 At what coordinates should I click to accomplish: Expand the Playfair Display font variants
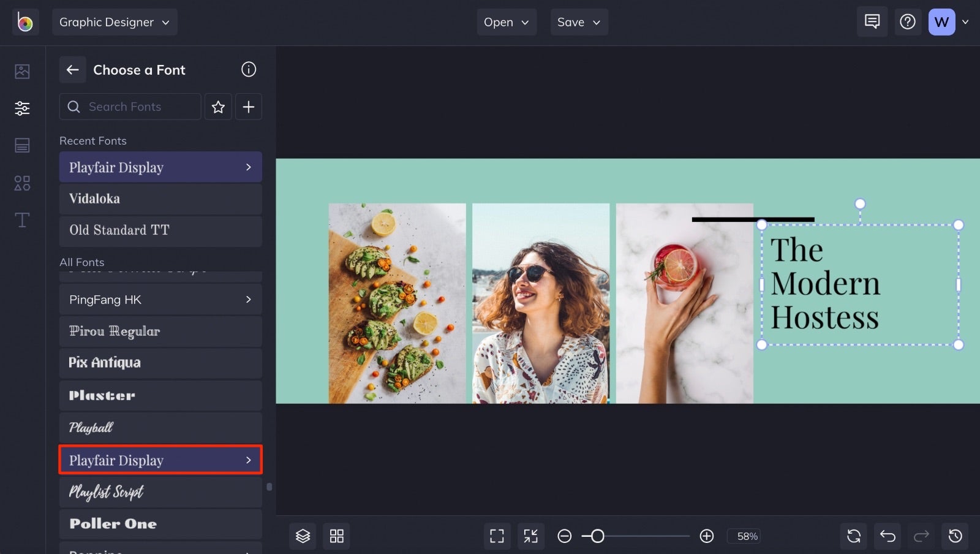[x=248, y=460]
